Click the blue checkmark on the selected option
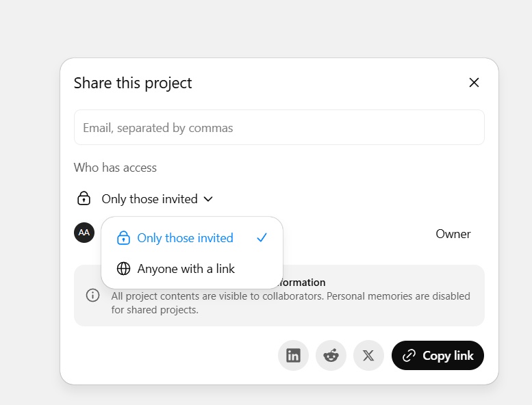The image size is (532, 405). 262,238
